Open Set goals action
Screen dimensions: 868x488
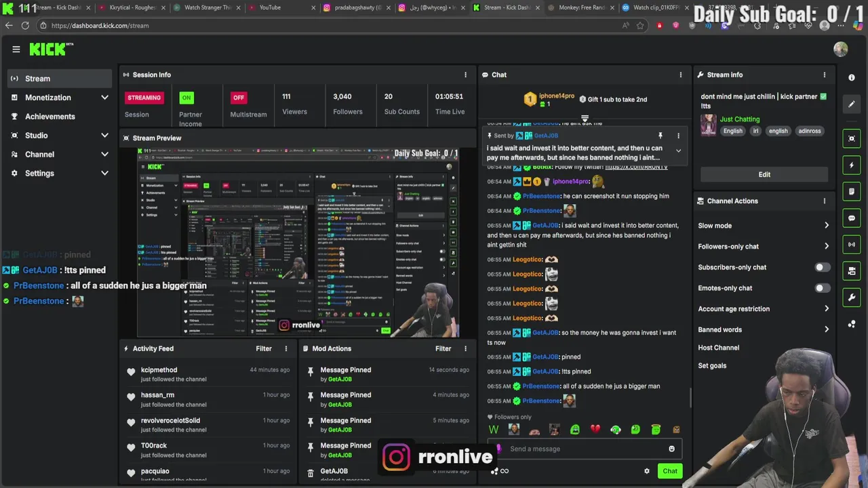click(x=712, y=366)
